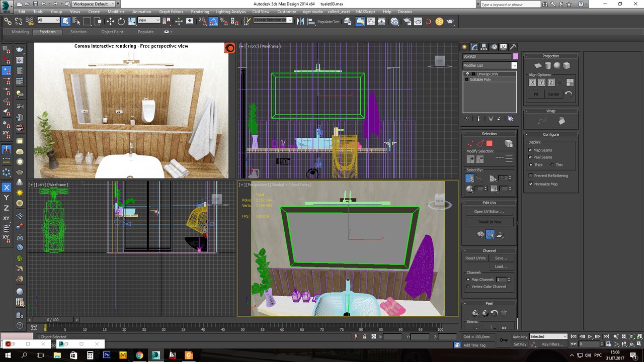Enable Prevent Reflattening checkbox
The width and height of the screenshot is (644, 362).
pyautogui.click(x=530, y=175)
